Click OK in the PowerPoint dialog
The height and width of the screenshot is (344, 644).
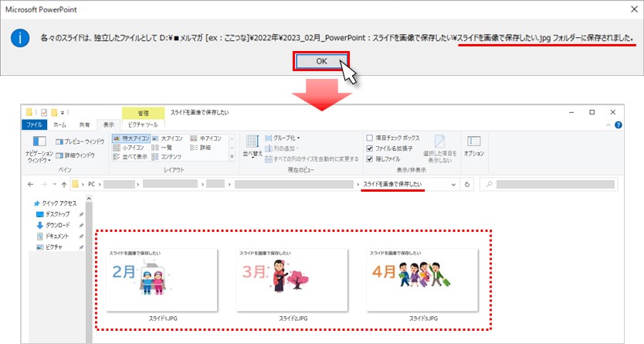[x=320, y=60]
